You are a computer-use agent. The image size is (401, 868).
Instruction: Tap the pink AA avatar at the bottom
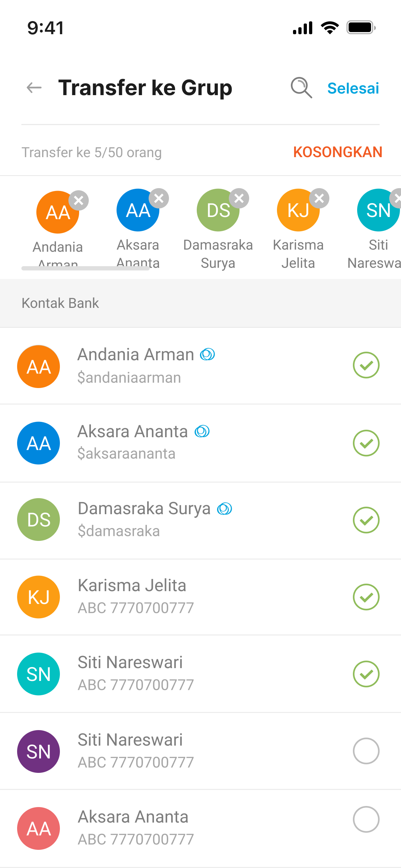coord(38,828)
